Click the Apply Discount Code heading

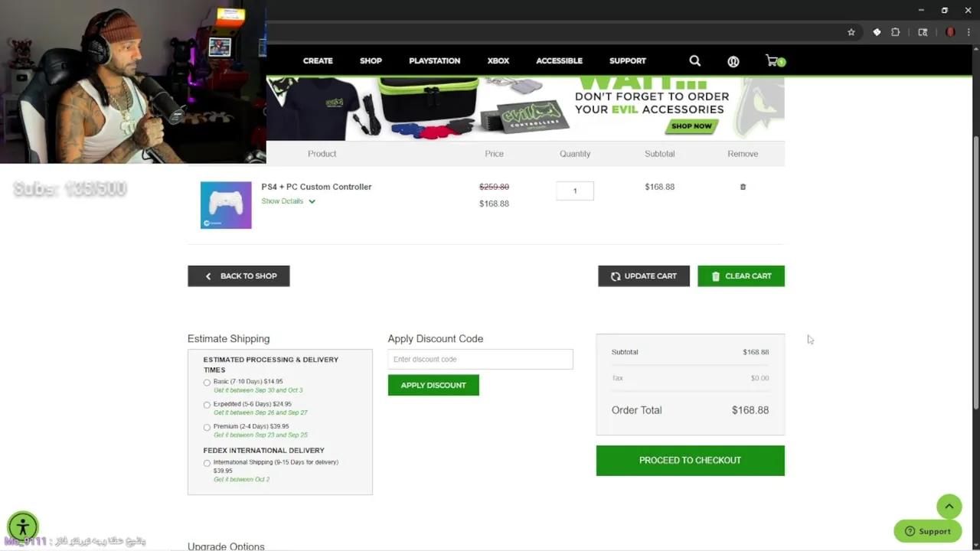pos(435,338)
